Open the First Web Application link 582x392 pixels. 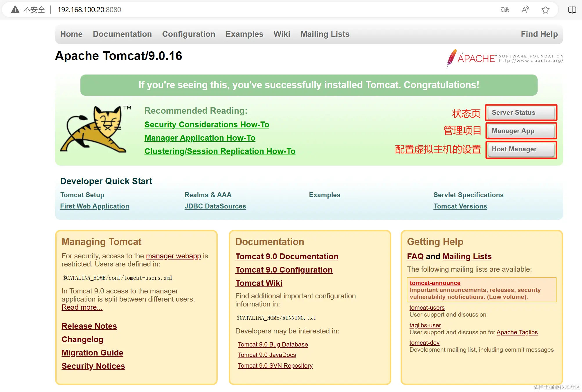click(95, 206)
